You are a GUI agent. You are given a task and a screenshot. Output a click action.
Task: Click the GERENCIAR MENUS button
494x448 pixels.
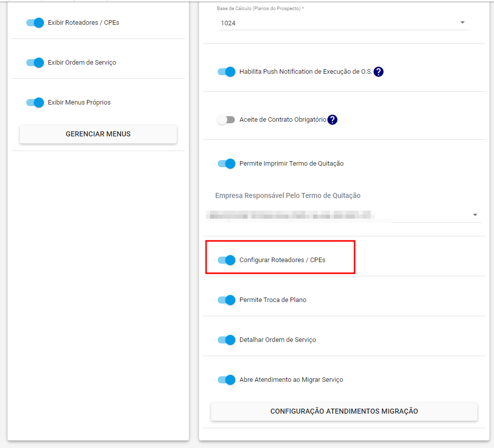(x=98, y=134)
